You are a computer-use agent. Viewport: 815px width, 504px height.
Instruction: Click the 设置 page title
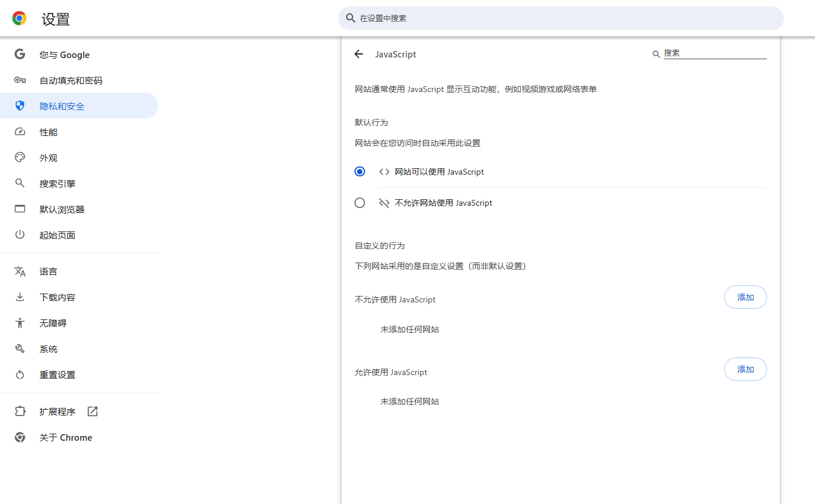coord(56,19)
